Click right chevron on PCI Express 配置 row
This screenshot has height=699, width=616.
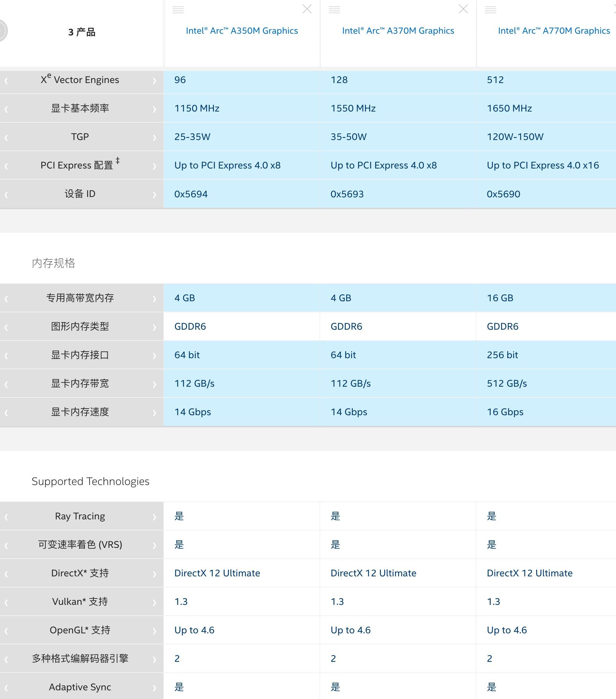(154, 166)
